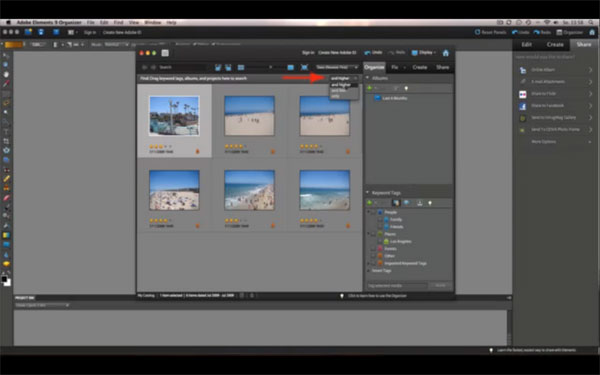The height and width of the screenshot is (375, 600).
Task: Click into the Organizer Search field
Action: tap(182, 67)
